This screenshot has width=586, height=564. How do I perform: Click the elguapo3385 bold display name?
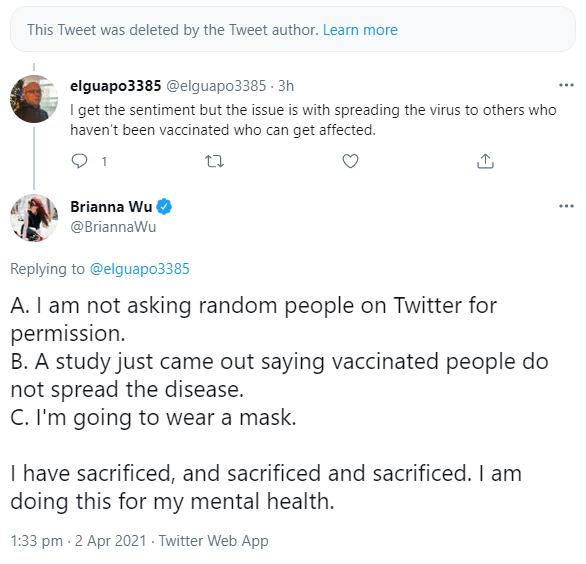[x=115, y=86]
